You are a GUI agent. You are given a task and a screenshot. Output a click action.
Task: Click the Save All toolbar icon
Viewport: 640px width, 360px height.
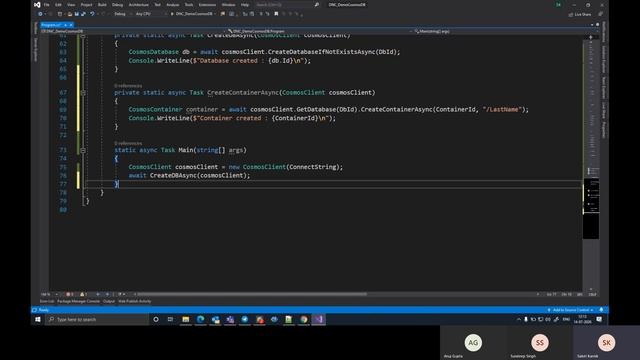[83, 14]
